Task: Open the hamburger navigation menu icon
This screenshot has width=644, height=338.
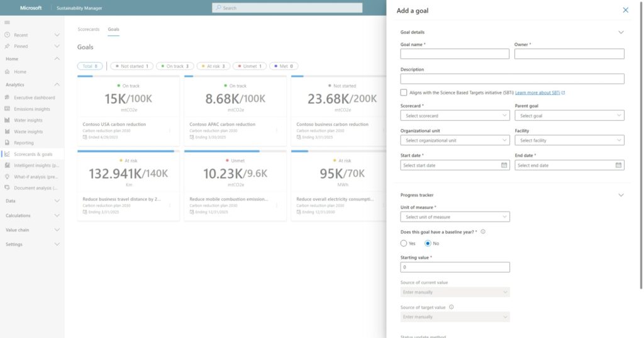Action: click(x=7, y=23)
